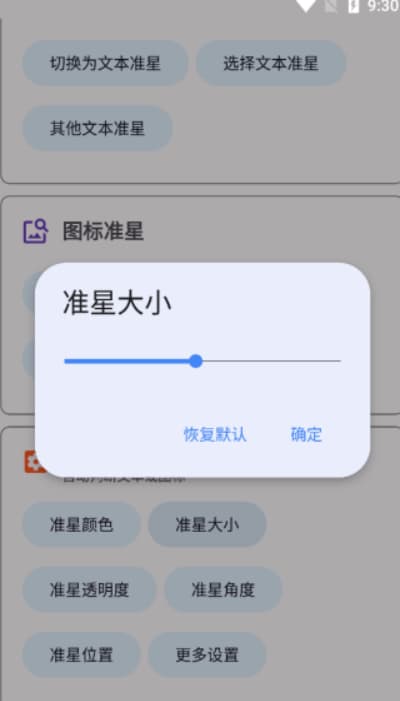
Task: Tap the battery status icon
Action: tap(353, 6)
